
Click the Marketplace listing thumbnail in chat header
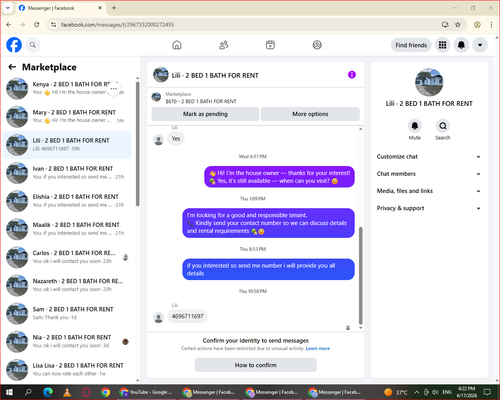[x=156, y=97]
